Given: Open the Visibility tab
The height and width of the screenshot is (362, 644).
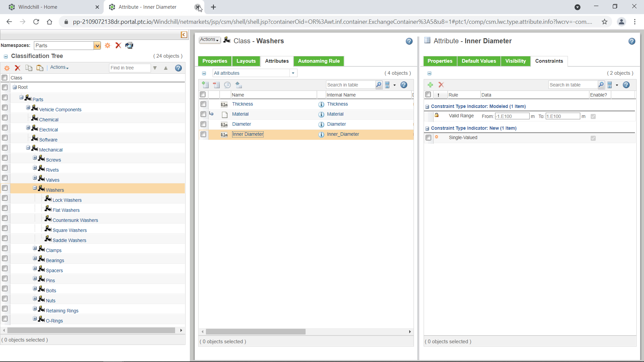Looking at the screenshot, I should [516, 61].
